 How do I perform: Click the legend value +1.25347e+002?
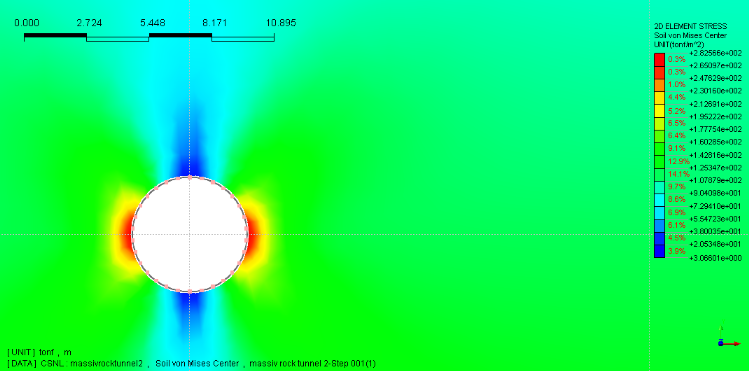tap(716, 168)
